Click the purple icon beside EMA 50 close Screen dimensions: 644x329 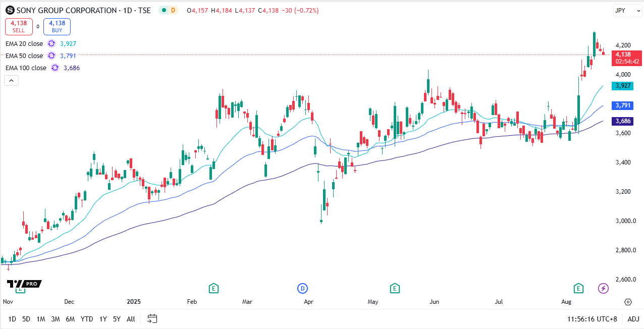coord(51,56)
